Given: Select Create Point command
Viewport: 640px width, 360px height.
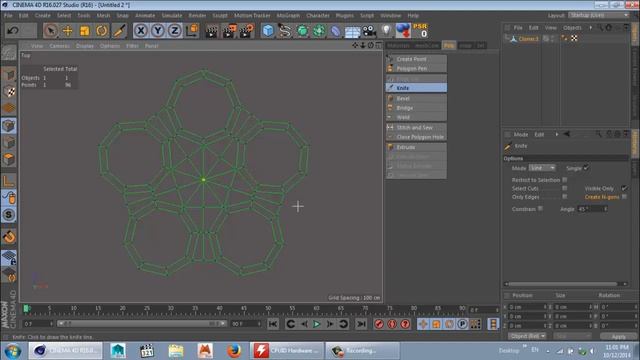Looking at the screenshot, I should click(416, 59).
